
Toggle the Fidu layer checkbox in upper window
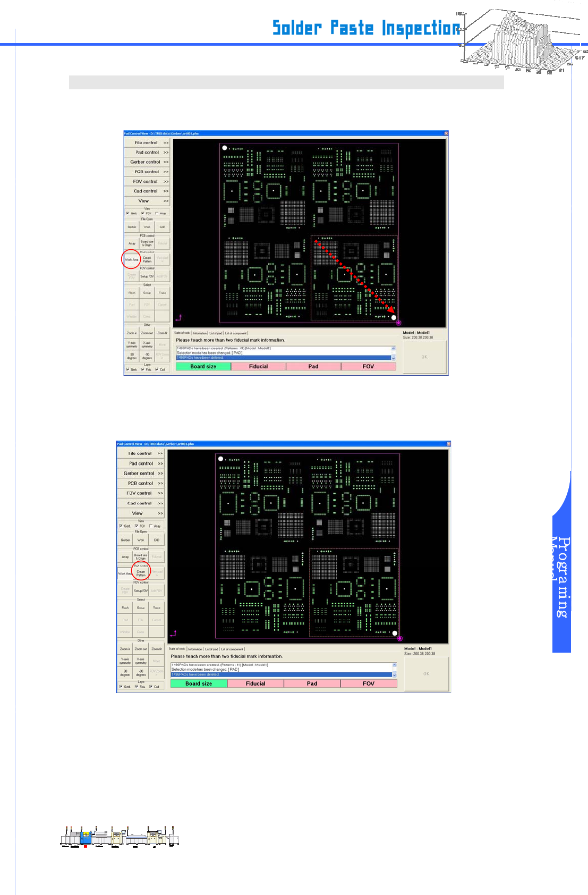click(x=142, y=369)
